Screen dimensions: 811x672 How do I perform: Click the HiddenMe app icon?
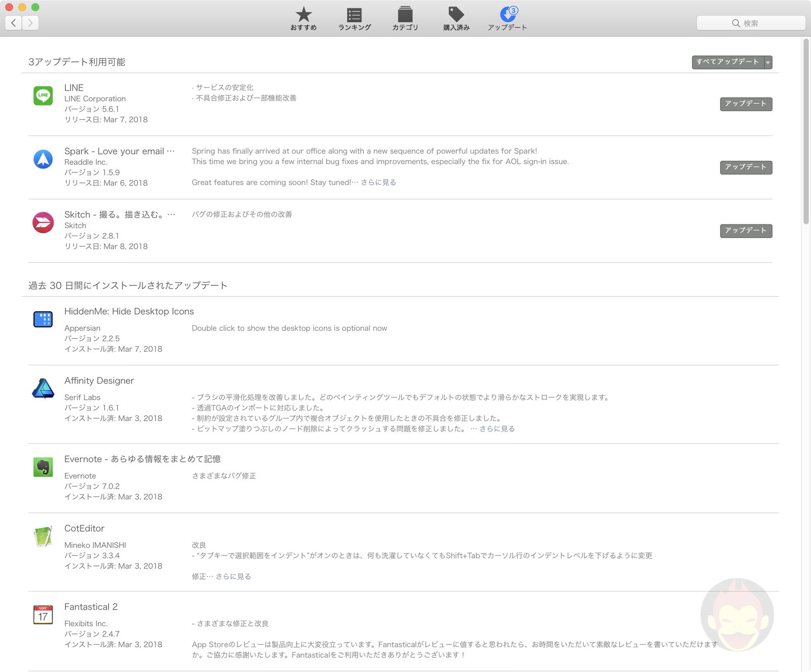click(43, 319)
